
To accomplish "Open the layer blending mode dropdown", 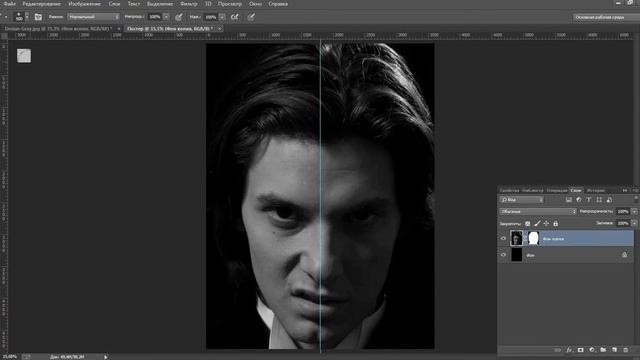I will click(x=538, y=211).
